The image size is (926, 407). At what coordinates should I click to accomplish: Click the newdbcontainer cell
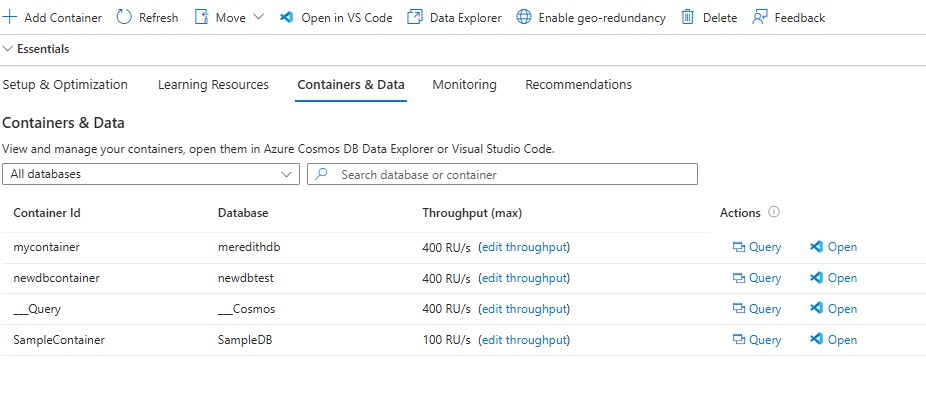point(56,278)
